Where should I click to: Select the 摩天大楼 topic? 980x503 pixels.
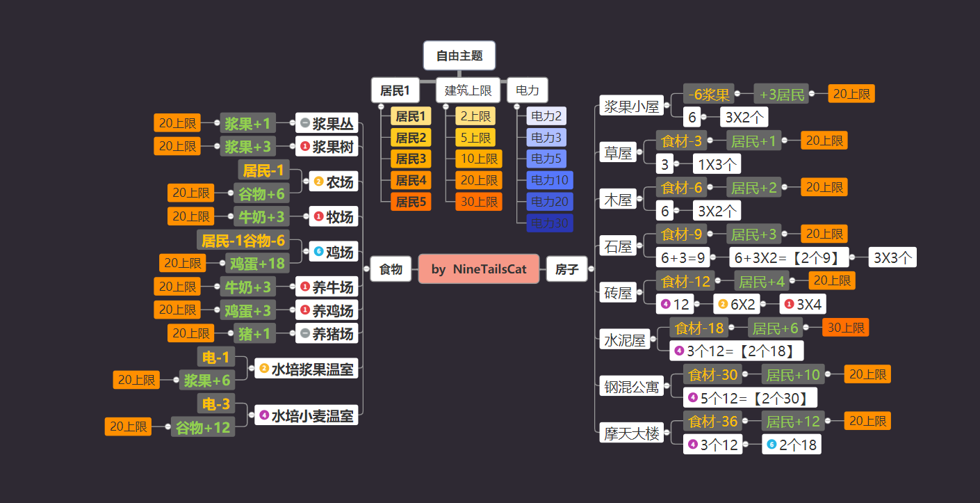[632, 433]
